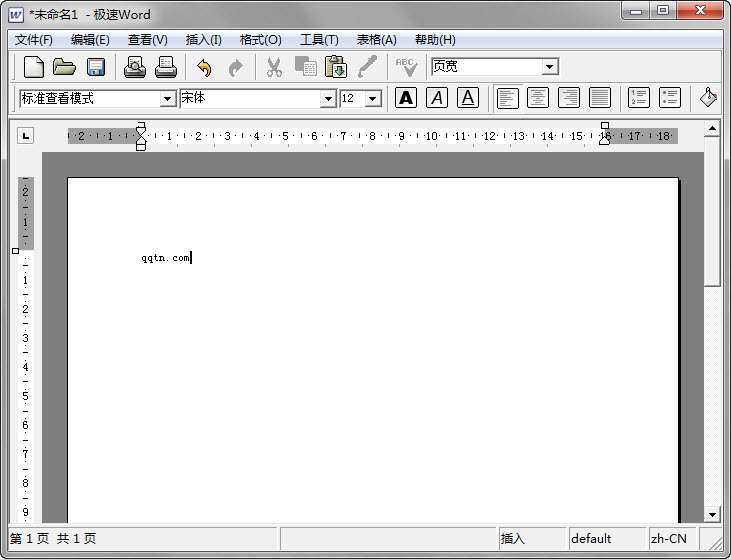The width and height of the screenshot is (731, 559).
Task: Open the 插入(I) menu
Action: 203,40
